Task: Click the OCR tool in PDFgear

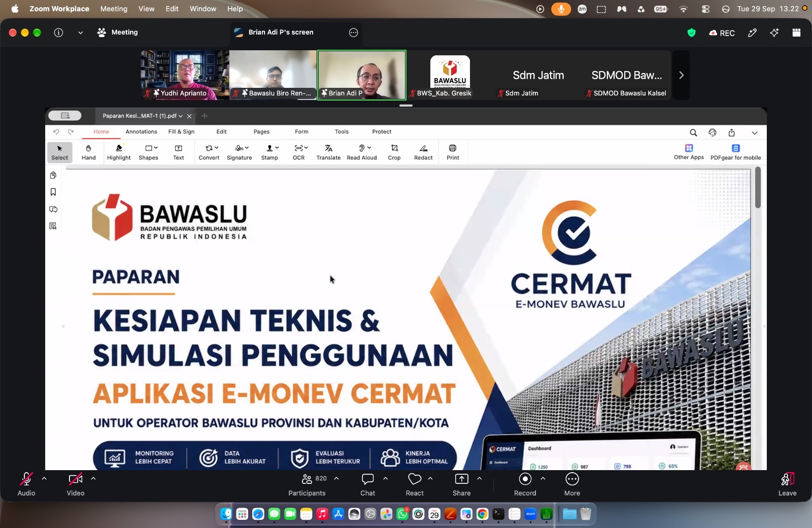Action: pyautogui.click(x=299, y=152)
